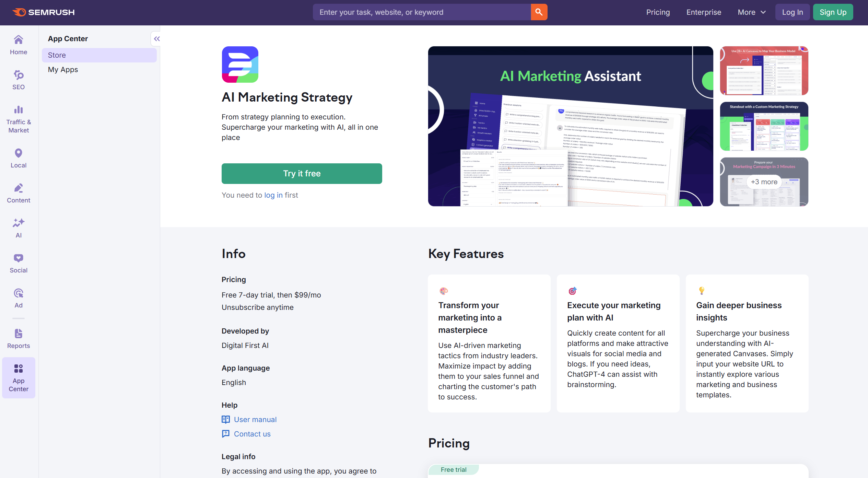Collapse the App Center side panel
Screen dimensions: 868x478
[x=156, y=39]
